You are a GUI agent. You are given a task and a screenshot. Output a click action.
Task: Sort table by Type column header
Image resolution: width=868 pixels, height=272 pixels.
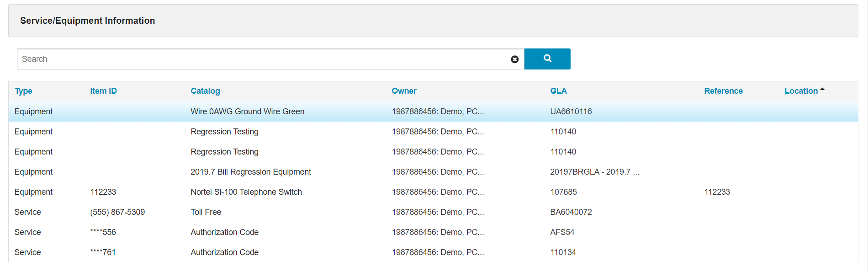click(x=23, y=91)
